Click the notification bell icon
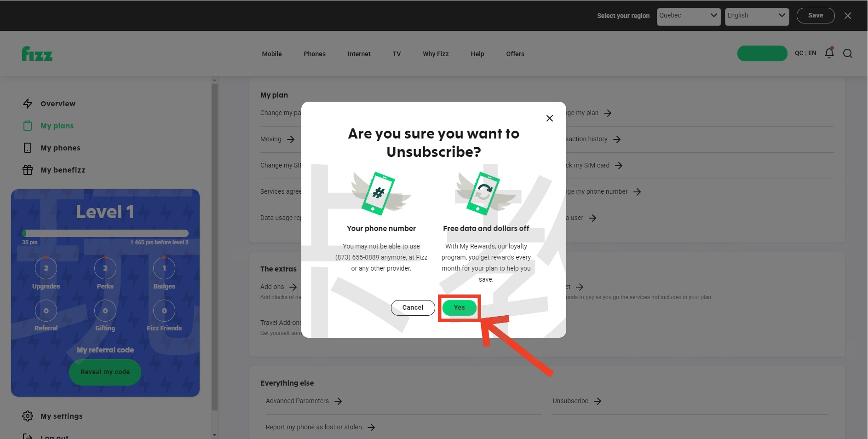The width and height of the screenshot is (868, 439). [829, 53]
